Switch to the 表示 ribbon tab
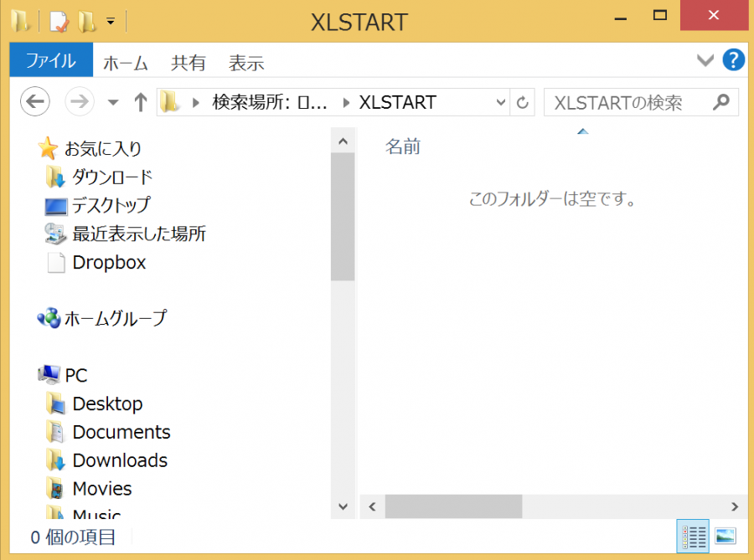 245,62
